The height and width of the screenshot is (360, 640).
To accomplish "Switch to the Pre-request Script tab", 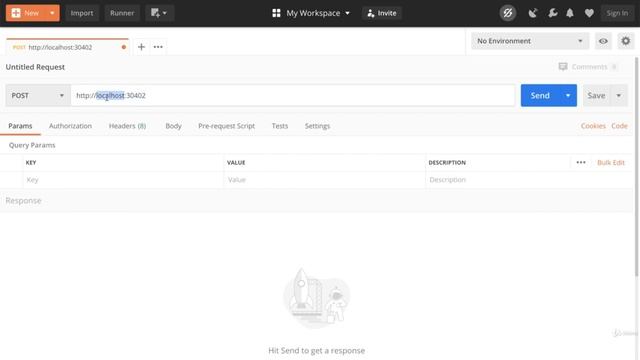I will coord(227,126).
